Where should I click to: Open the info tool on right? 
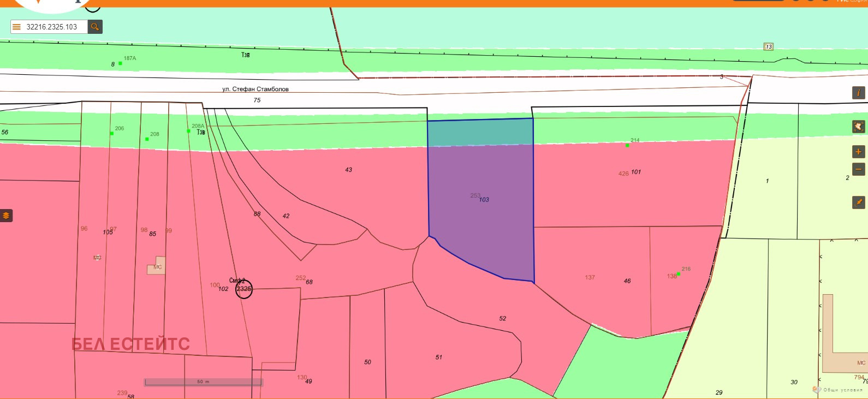tap(858, 93)
